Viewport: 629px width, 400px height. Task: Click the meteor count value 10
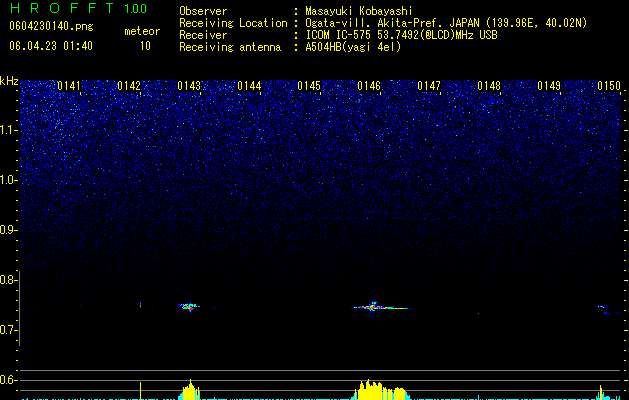[145, 46]
